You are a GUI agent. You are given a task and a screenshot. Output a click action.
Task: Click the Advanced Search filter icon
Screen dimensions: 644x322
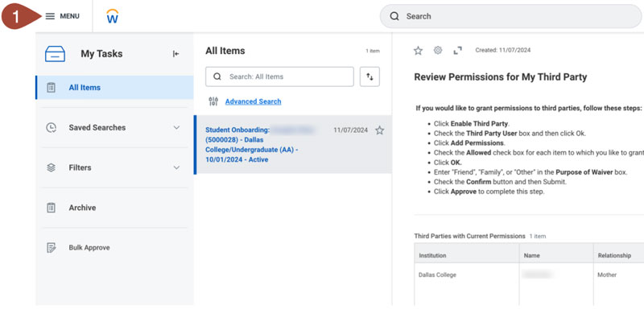pos(213,101)
